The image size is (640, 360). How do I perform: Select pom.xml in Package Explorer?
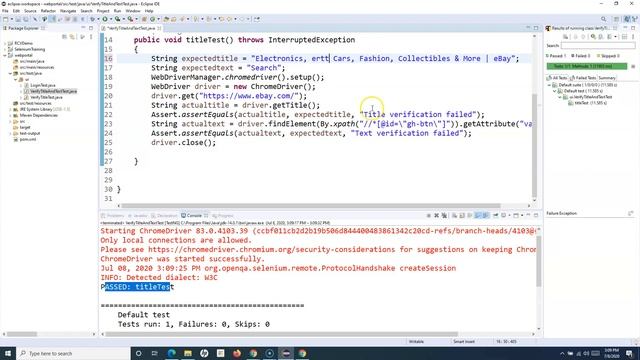click(28, 139)
